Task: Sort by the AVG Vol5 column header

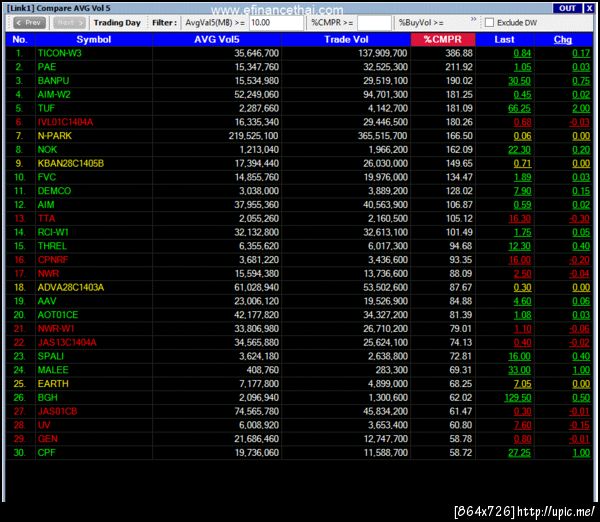Action: [x=217, y=39]
